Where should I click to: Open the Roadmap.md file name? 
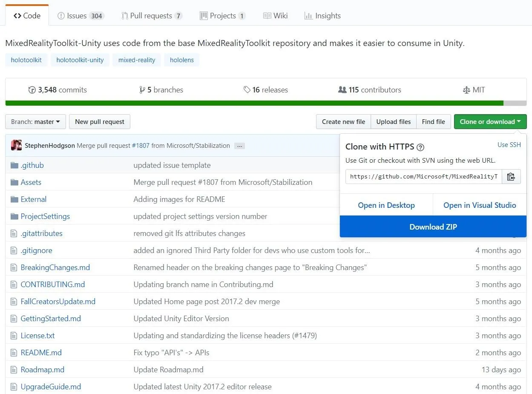tap(43, 370)
